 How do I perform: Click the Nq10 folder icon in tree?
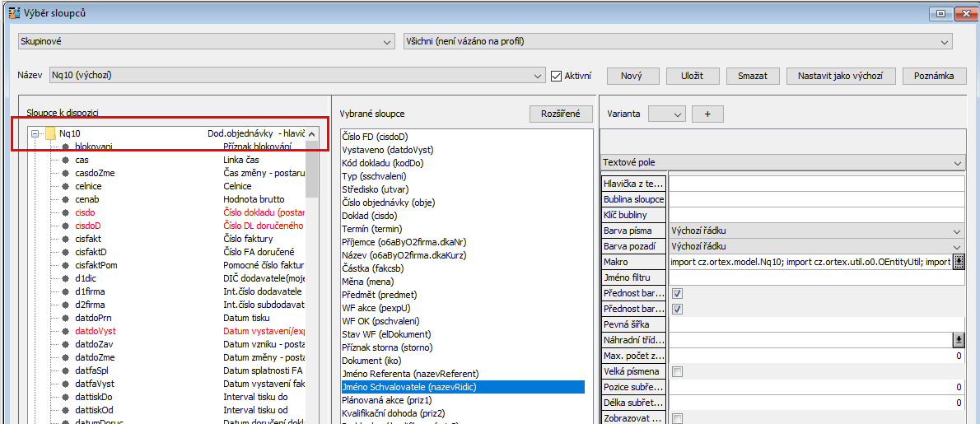tap(49, 133)
